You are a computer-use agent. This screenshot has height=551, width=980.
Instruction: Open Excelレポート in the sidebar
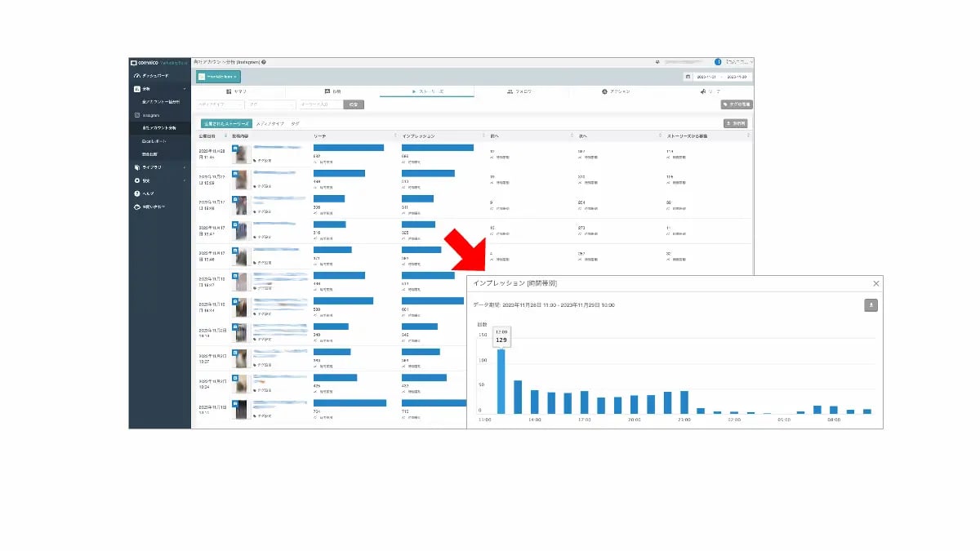pyautogui.click(x=159, y=141)
